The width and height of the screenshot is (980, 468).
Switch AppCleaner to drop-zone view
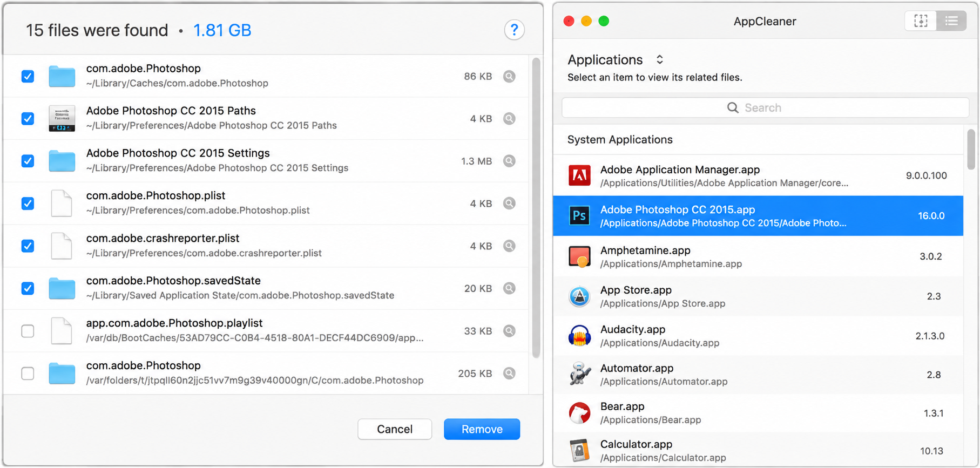921,21
